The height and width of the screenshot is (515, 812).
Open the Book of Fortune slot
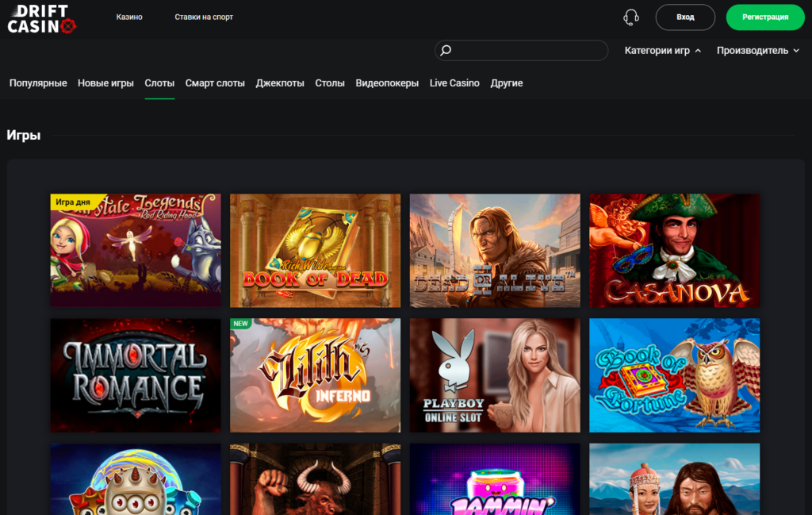click(674, 375)
